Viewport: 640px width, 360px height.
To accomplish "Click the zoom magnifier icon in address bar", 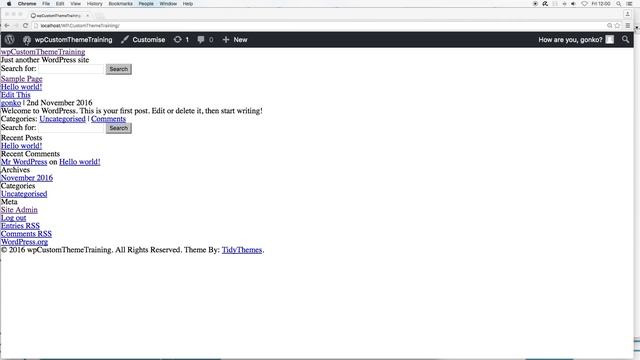I will 609,25.
